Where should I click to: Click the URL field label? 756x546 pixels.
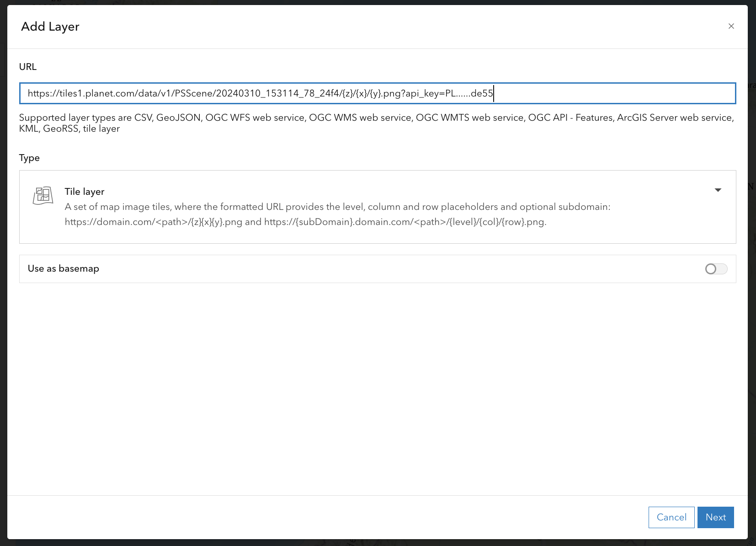28,67
